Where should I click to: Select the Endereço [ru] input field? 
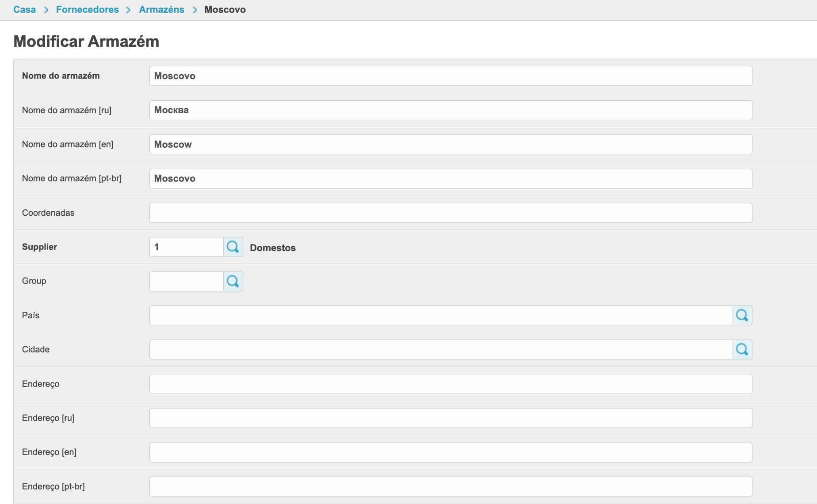click(450, 418)
